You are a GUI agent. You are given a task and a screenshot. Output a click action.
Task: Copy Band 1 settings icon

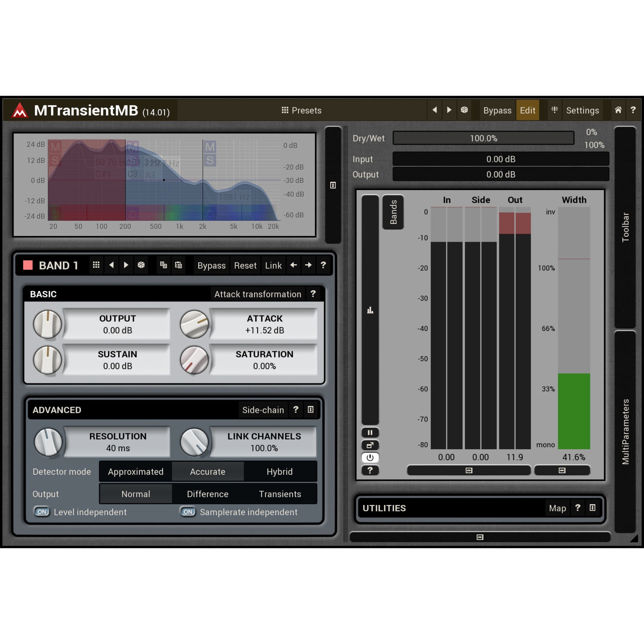[163, 265]
